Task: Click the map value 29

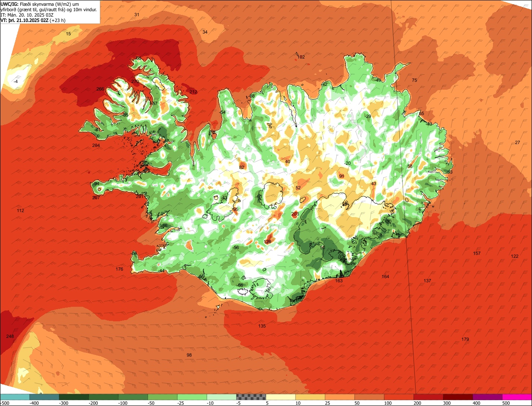Action: [368, 116]
